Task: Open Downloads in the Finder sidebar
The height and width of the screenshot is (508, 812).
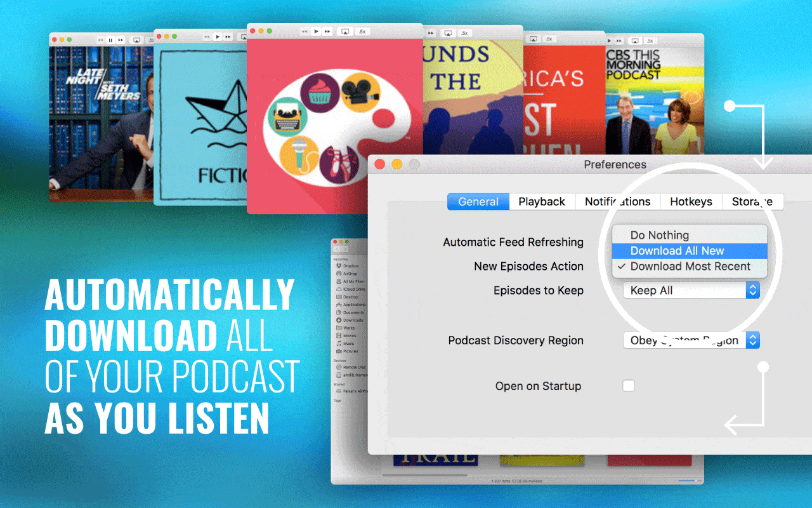Action: 348,320
